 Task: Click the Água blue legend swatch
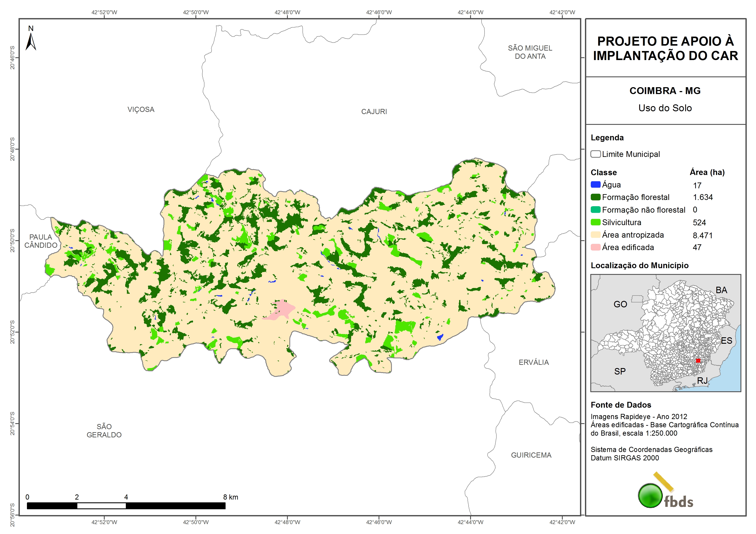tap(595, 185)
